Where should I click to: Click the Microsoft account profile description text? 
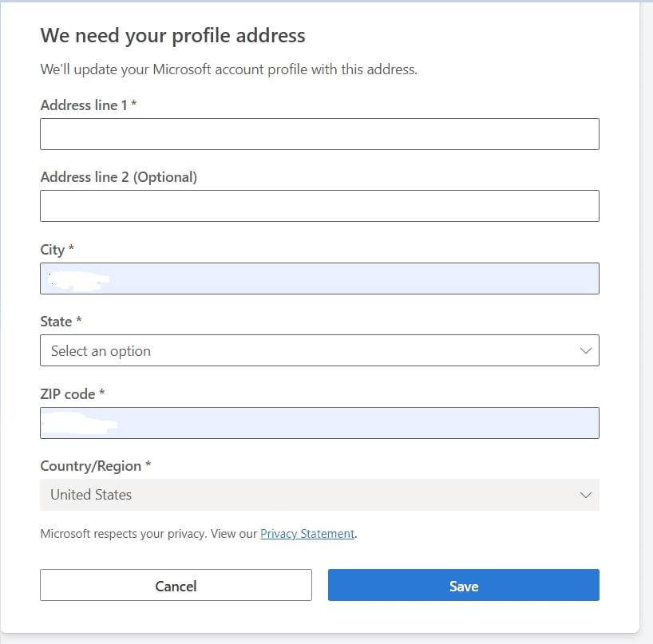228,69
